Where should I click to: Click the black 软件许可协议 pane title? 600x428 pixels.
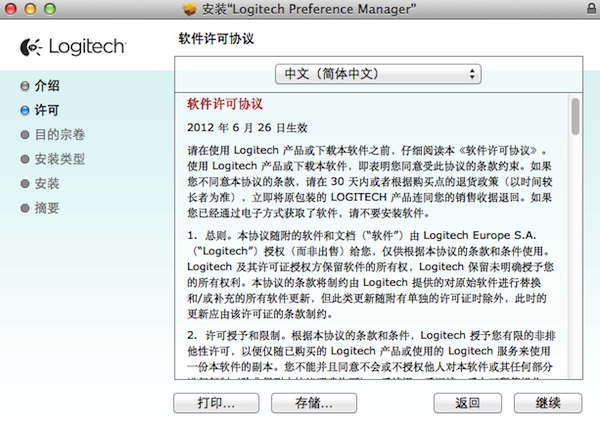(216, 39)
